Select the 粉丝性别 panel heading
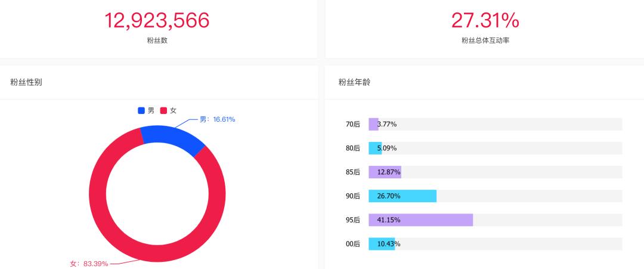 pyautogui.click(x=26, y=82)
